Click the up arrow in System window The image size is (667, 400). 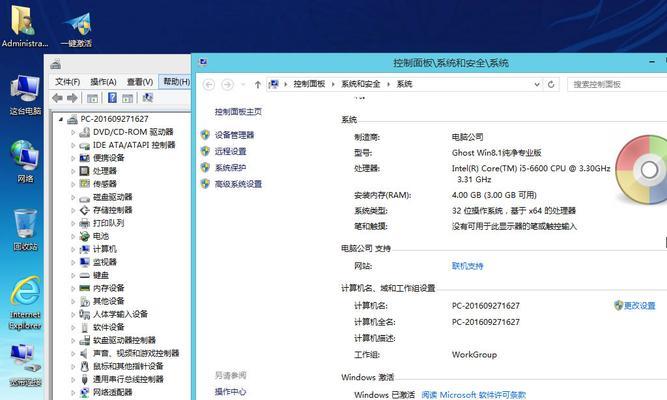pyautogui.click(x=257, y=85)
